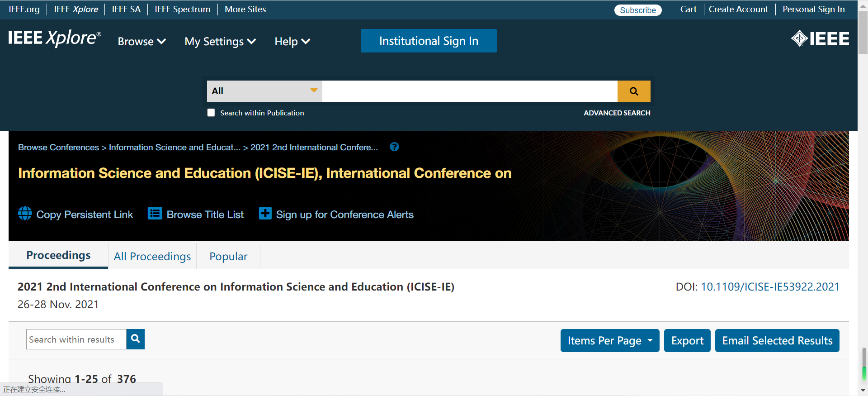Click the IEEE Xplore logo
Viewport: 868px width, 396px height.
coord(55,38)
